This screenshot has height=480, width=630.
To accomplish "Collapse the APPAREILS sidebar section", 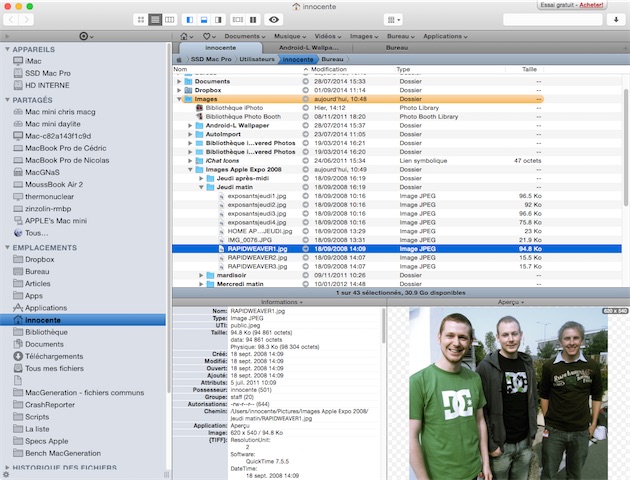I will point(7,49).
